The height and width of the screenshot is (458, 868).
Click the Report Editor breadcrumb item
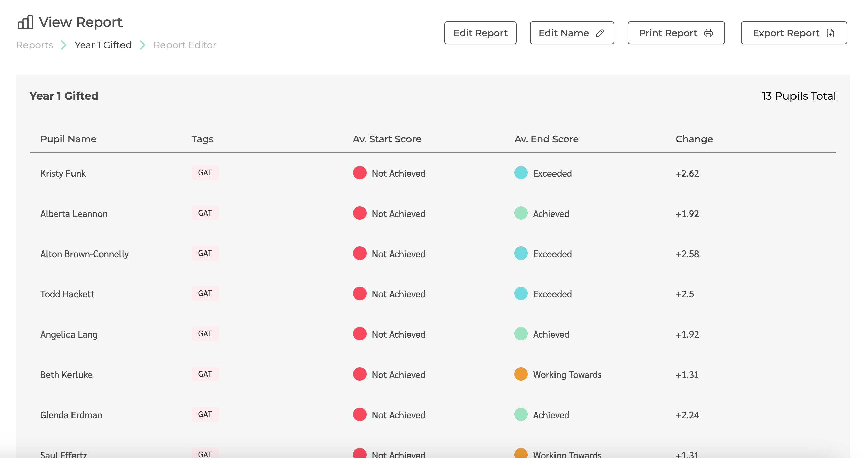point(185,45)
